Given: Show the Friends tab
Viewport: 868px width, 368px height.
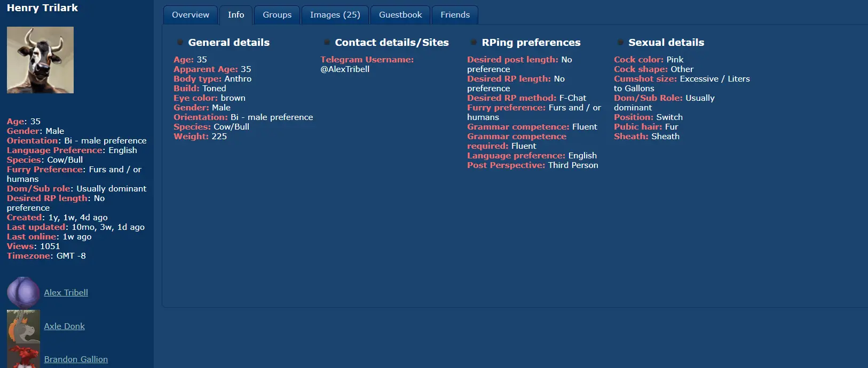Looking at the screenshot, I should coord(455,15).
